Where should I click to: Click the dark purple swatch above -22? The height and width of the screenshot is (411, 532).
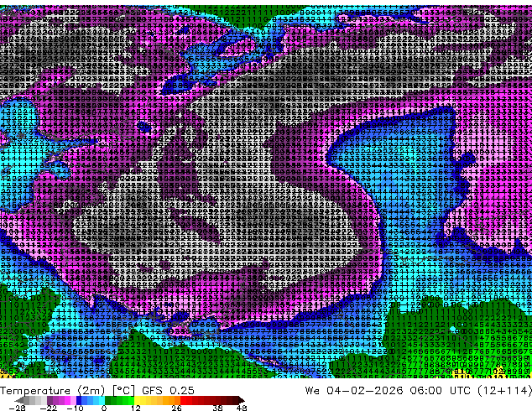point(50,400)
